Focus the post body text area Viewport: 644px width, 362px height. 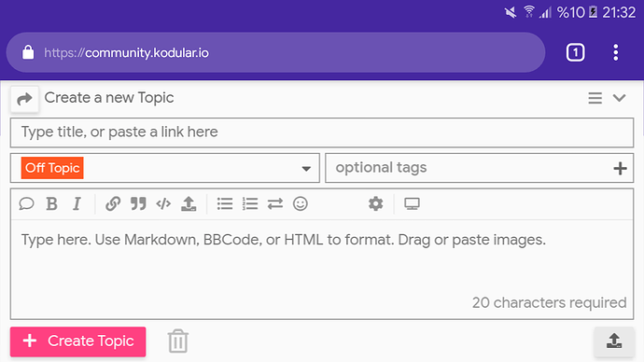[322, 270]
